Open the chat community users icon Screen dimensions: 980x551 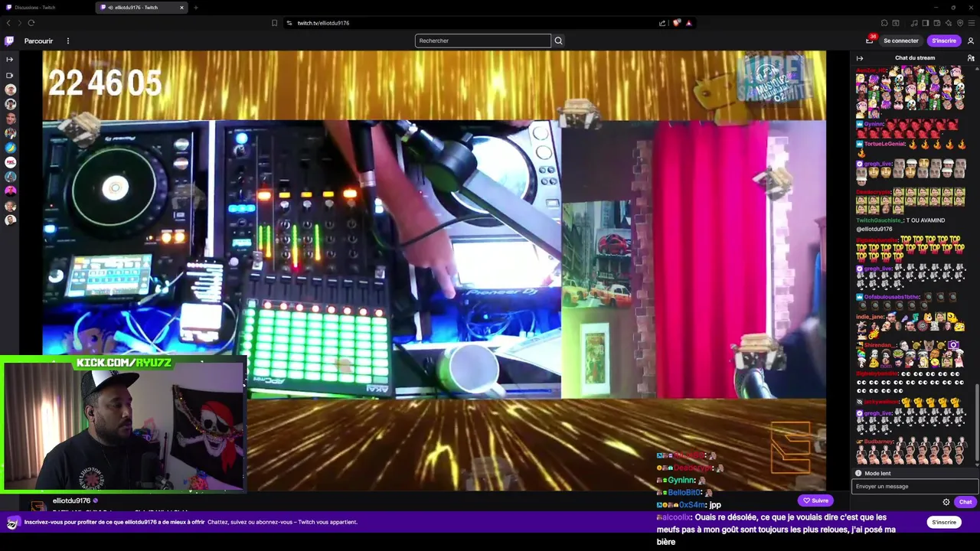(x=971, y=58)
